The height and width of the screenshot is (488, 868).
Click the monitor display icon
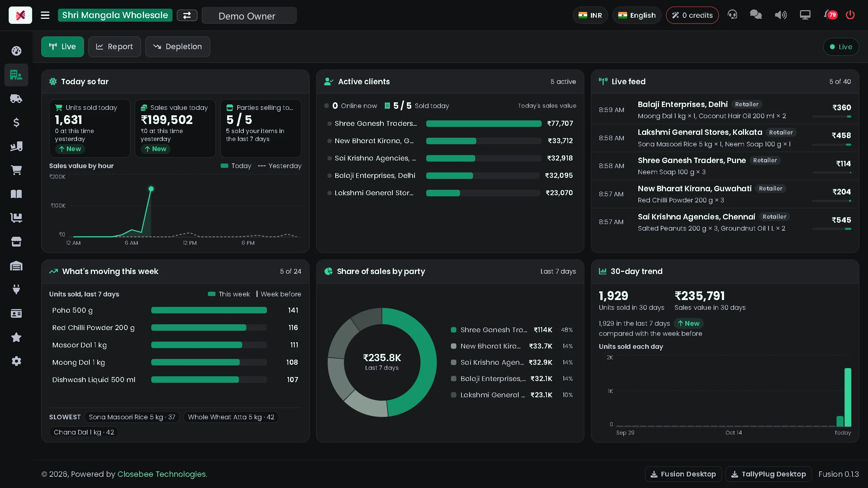[805, 15]
